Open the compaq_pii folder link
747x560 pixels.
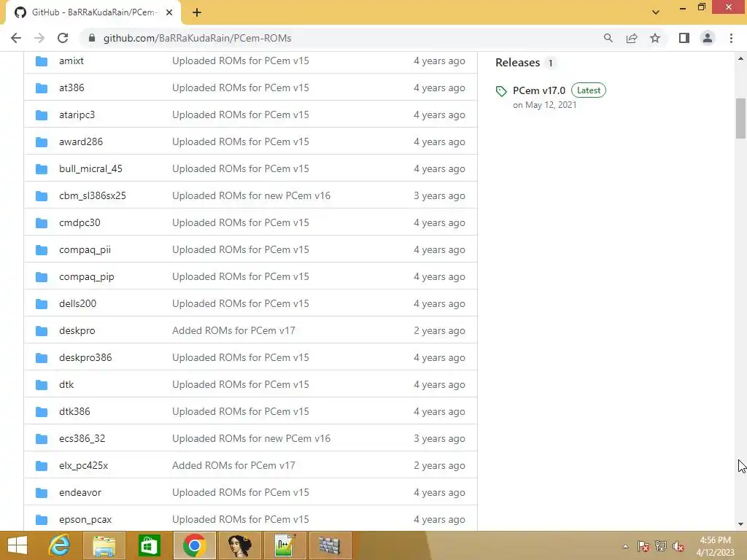85,249
